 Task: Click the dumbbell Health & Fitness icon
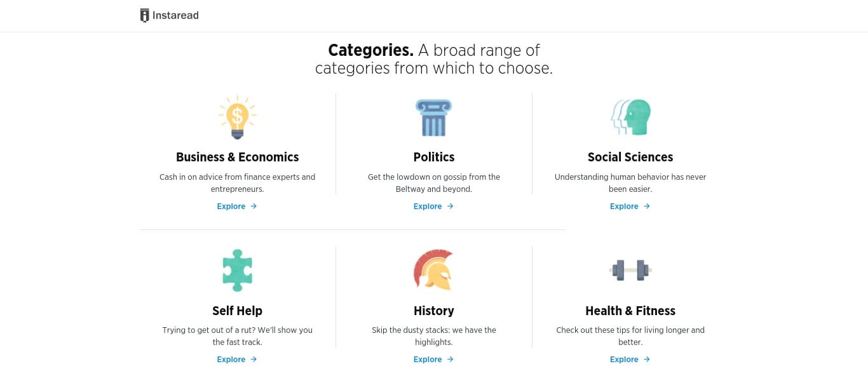tap(630, 270)
